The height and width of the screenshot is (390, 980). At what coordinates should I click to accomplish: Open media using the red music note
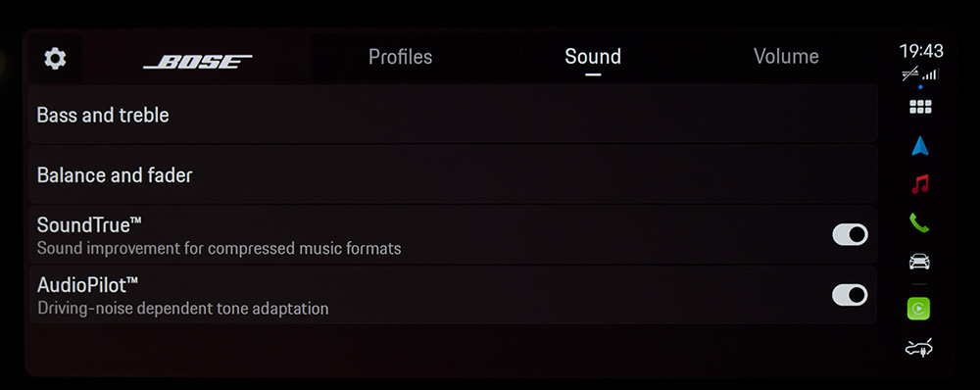coord(920,184)
